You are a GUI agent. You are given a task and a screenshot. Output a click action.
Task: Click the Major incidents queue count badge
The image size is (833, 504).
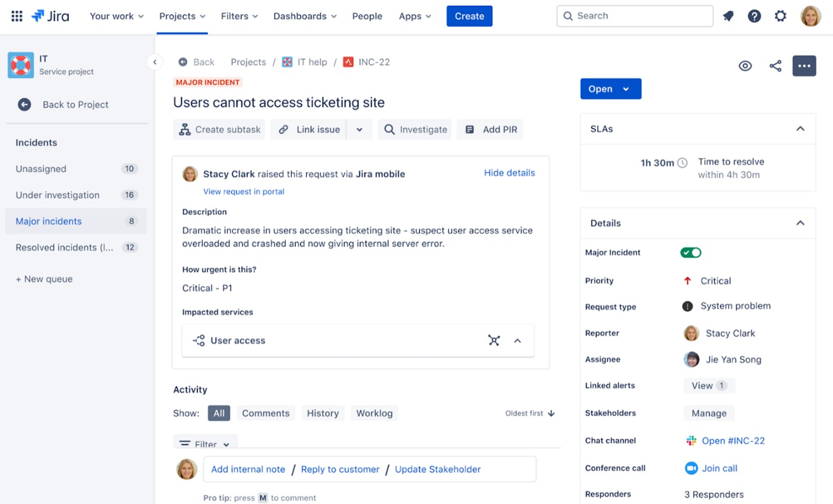tap(129, 221)
